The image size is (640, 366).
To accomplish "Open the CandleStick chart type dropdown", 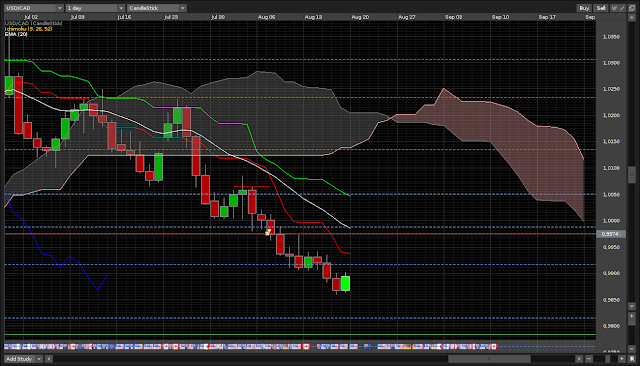I will coord(157,8).
